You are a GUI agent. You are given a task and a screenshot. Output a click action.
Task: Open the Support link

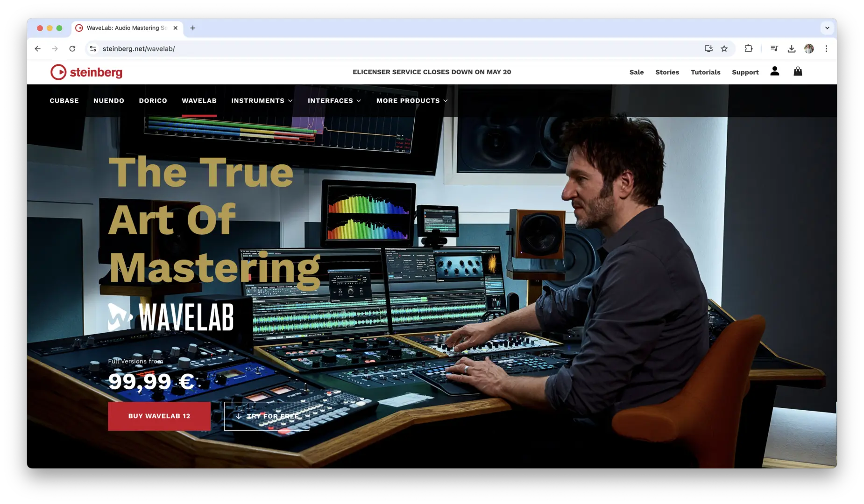pos(745,72)
